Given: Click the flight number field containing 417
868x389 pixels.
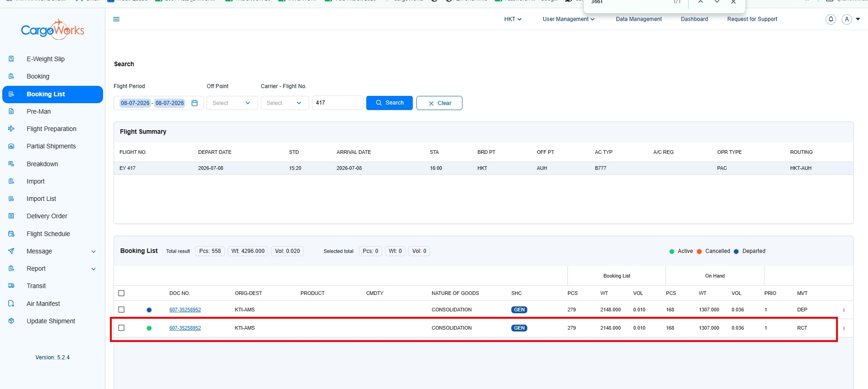Looking at the screenshot, I should [x=338, y=103].
